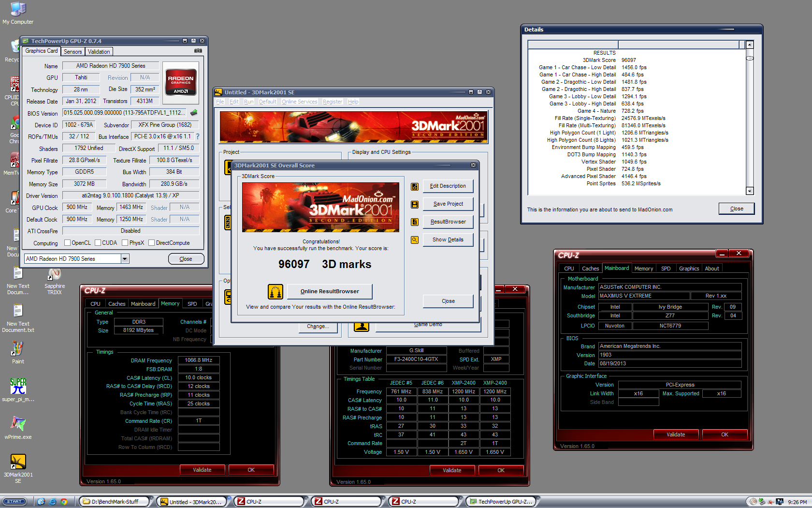The image size is (812, 508).
Task: Select 3DMark2001 SE desktop shortcut
Action: pos(18,468)
